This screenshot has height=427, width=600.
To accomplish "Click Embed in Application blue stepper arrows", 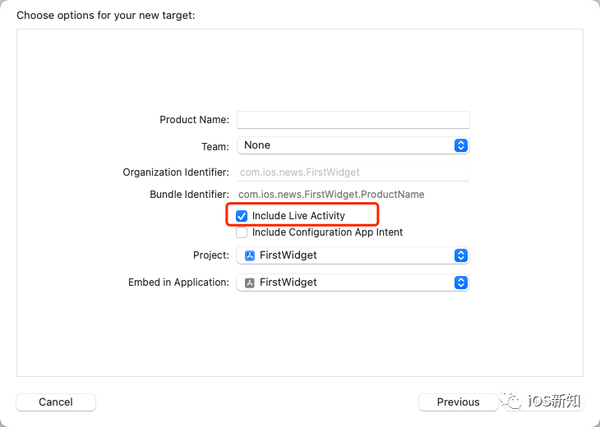I will [x=461, y=282].
